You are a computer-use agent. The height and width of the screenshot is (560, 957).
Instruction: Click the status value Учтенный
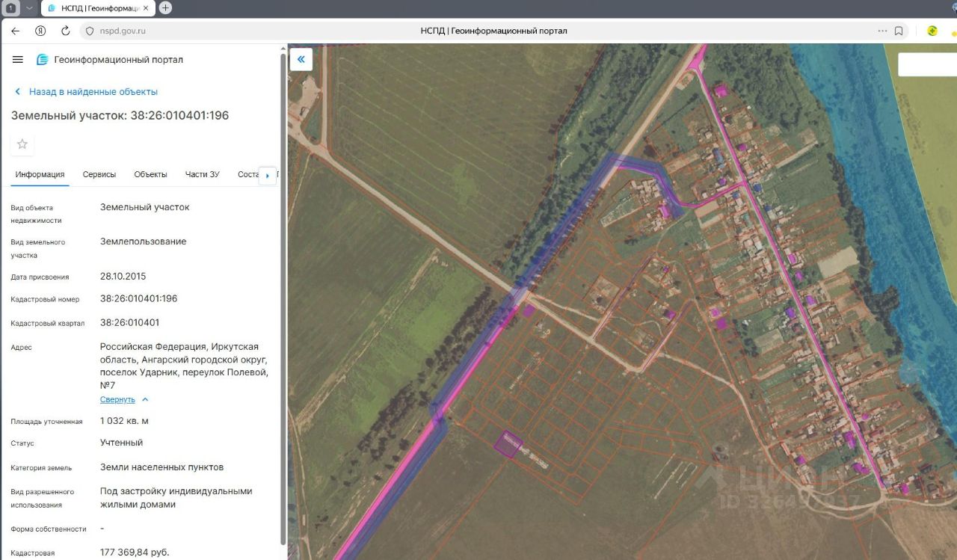[x=121, y=443]
